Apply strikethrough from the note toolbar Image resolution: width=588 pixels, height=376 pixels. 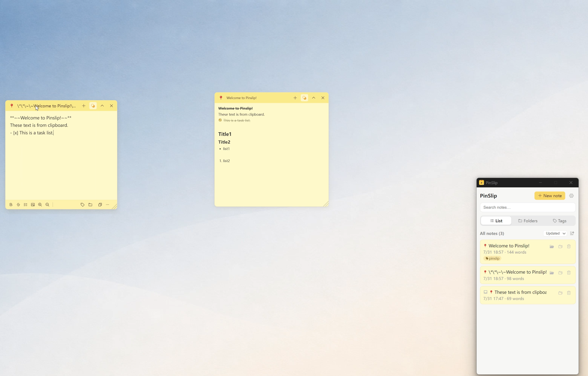[x=18, y=205]
